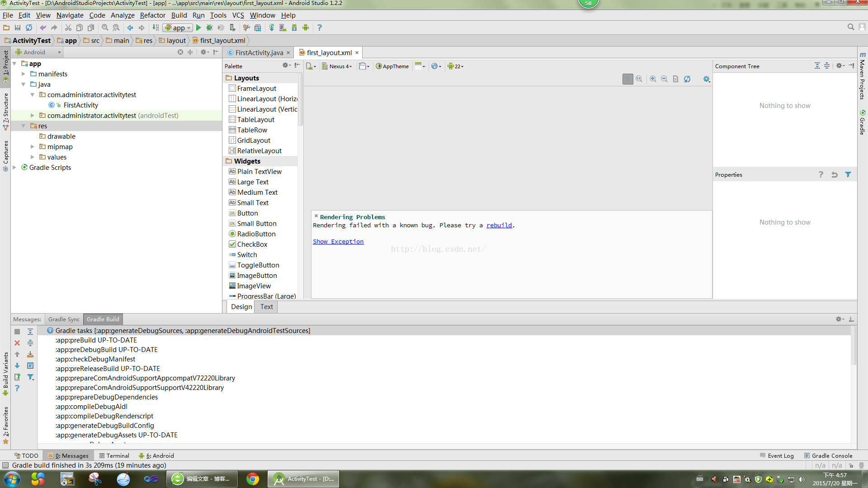Open SDK Manager download icon
868x488 pixels.
pyautogui.click(x=294, y=28)
